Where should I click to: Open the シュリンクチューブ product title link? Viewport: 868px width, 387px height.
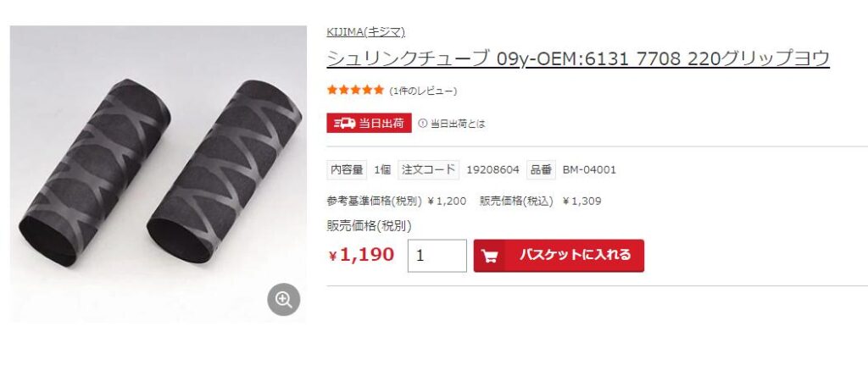point(578,58)
